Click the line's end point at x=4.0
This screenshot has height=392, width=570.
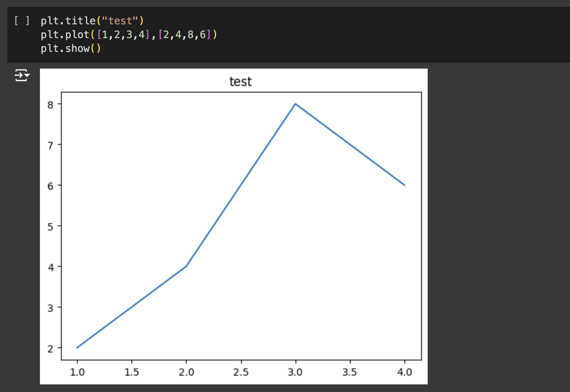click(x=404, y=185)
